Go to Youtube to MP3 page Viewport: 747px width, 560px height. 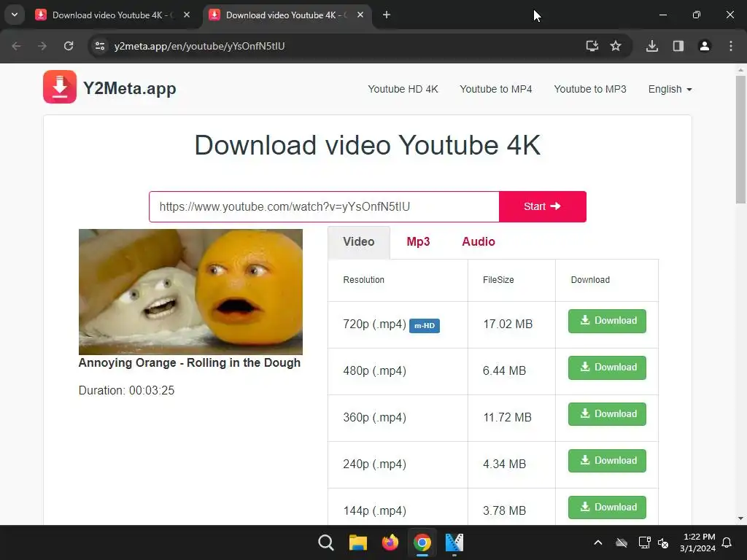(589, 89)
